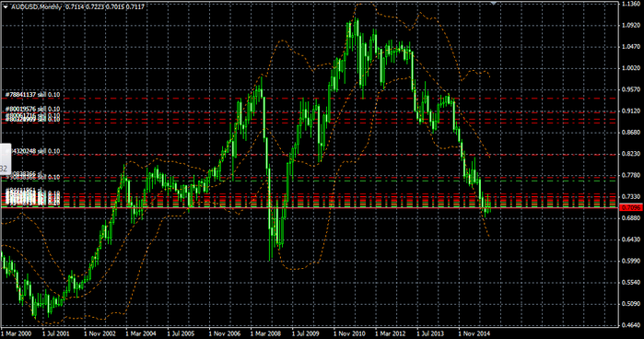
Task: Click the 0.9570 price scale label
Action: (x=631, y=89)
